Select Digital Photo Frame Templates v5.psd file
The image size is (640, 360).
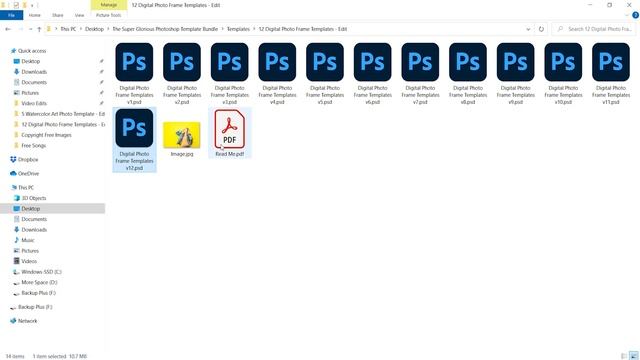coord(325,73)
